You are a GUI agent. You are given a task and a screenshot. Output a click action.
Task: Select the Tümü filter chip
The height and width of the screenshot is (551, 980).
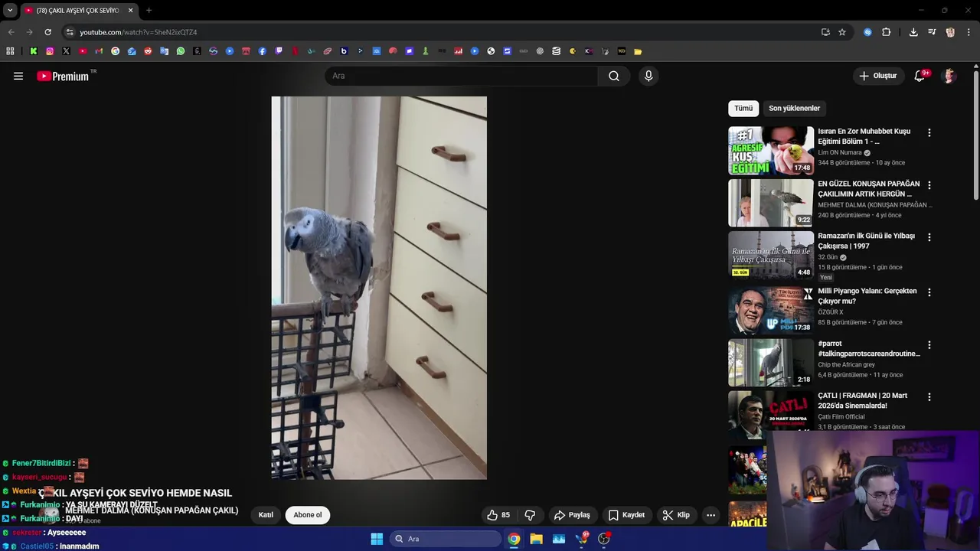click(x=743, y=108)
